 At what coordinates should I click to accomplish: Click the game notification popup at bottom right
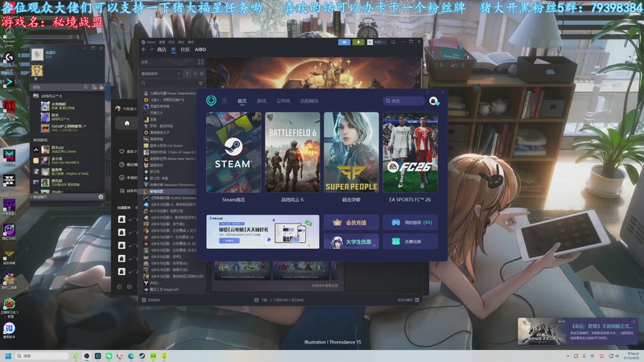coord(578,331)
